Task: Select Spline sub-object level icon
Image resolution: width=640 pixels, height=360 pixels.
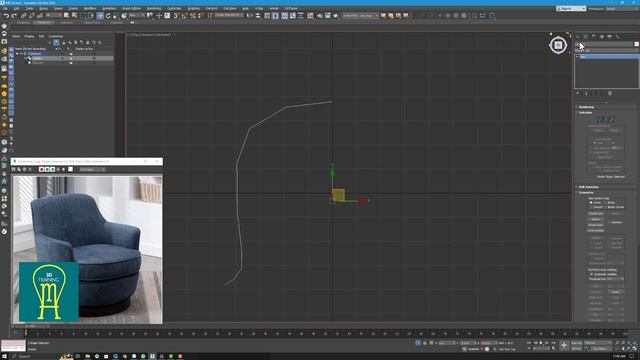Action: 611,119
